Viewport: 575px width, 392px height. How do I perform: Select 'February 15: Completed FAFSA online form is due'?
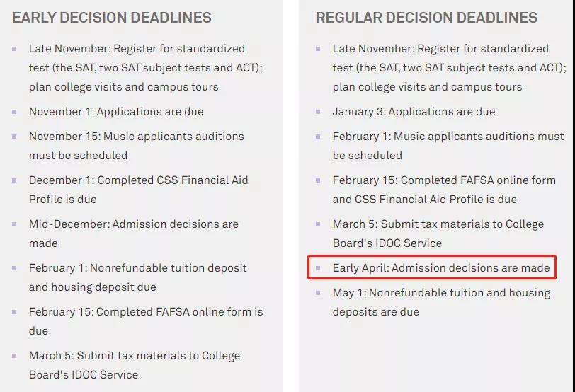point(145,321)
